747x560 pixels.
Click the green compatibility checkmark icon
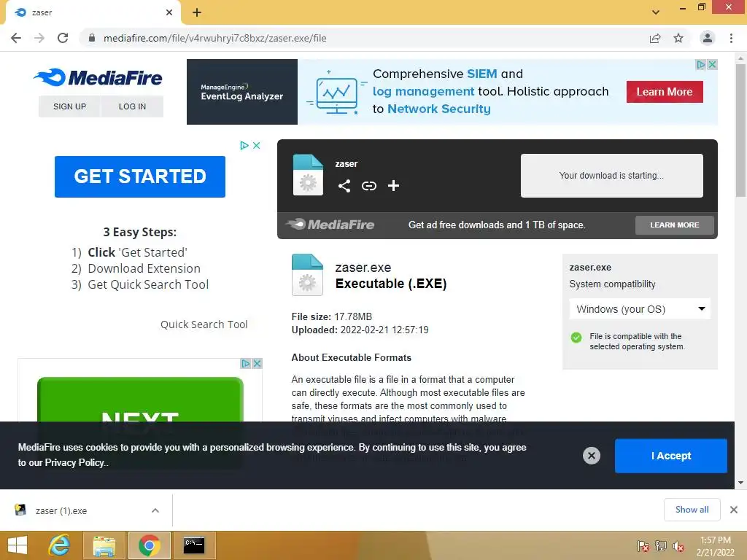click(576, 338)
